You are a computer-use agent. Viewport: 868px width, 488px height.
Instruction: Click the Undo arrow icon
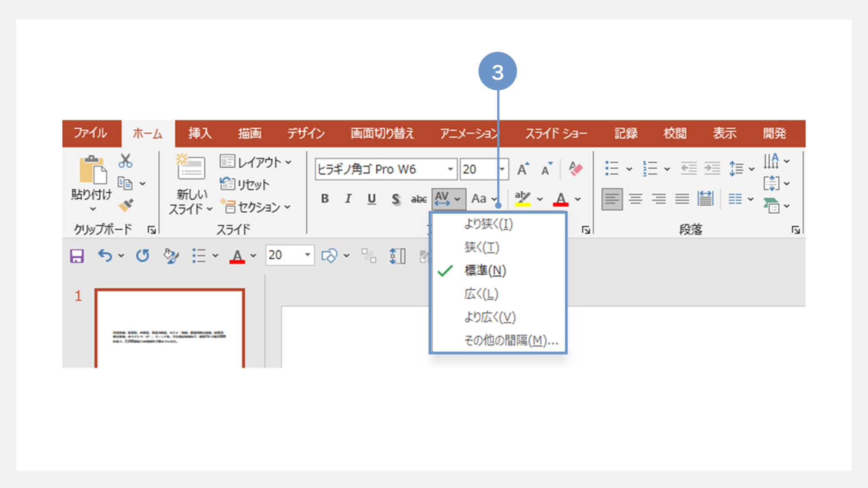click(x=105, y=256)
